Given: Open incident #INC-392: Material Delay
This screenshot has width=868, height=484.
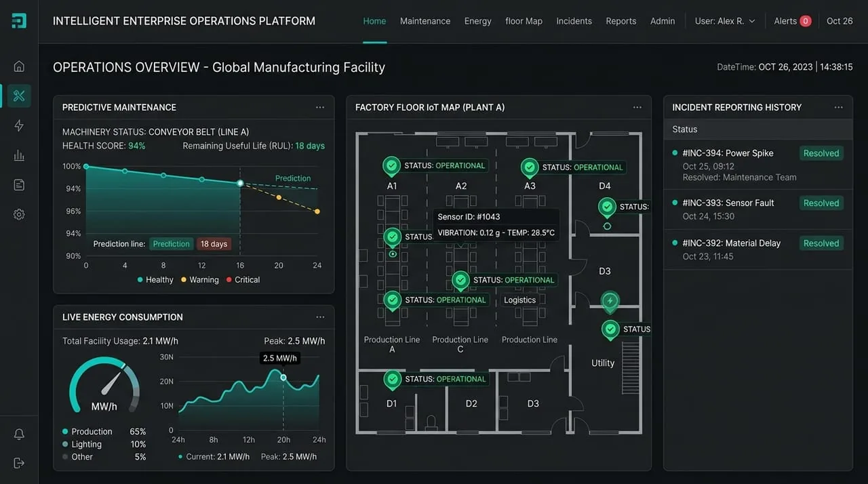Looking at the screenshot, I should [x=757, y=249].
